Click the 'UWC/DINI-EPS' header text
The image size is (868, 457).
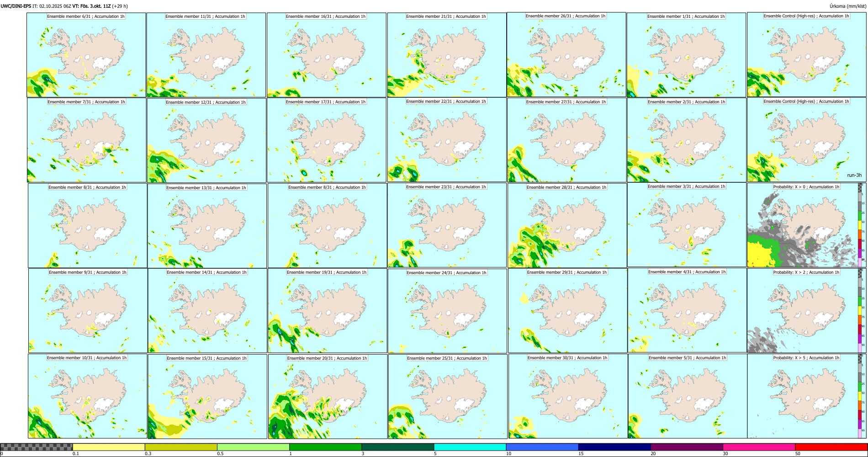pos(16,6)
